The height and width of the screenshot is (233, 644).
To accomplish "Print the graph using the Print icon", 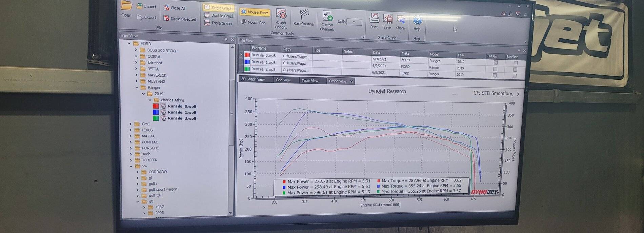I will (374, 21).
